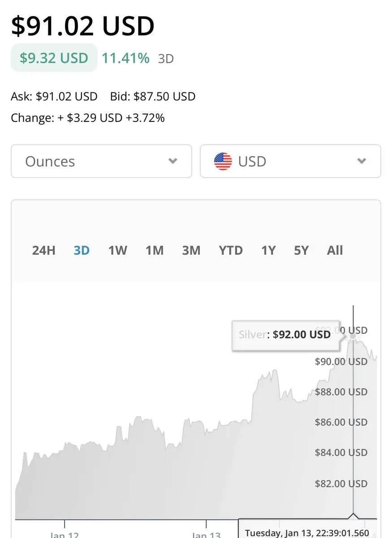Click the highlighted data point on chart

click(353, 335)
